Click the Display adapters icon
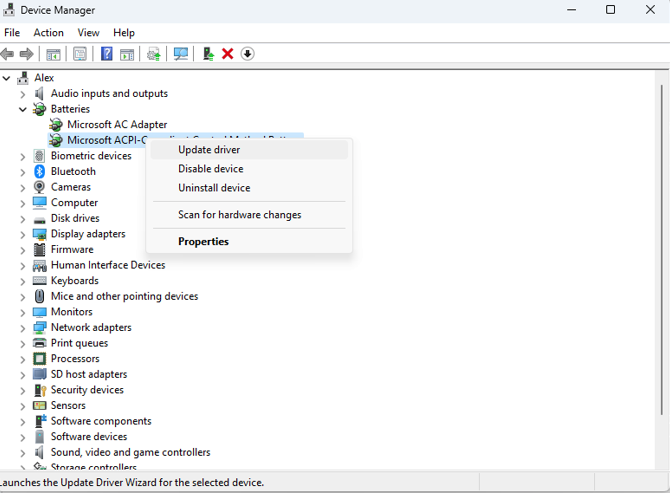This screenshot has width=670, height=493. pyautogui.click(x=39, y=234)
